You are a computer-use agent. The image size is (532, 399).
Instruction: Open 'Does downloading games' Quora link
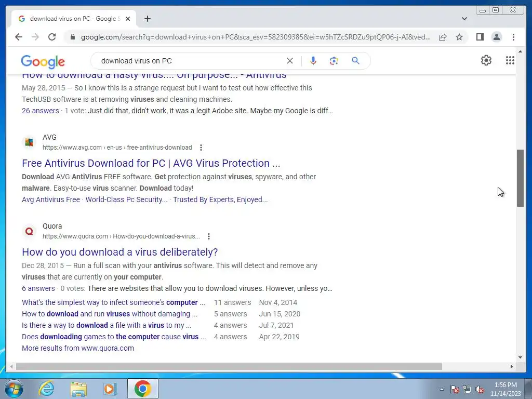click(x=114, y=337)
